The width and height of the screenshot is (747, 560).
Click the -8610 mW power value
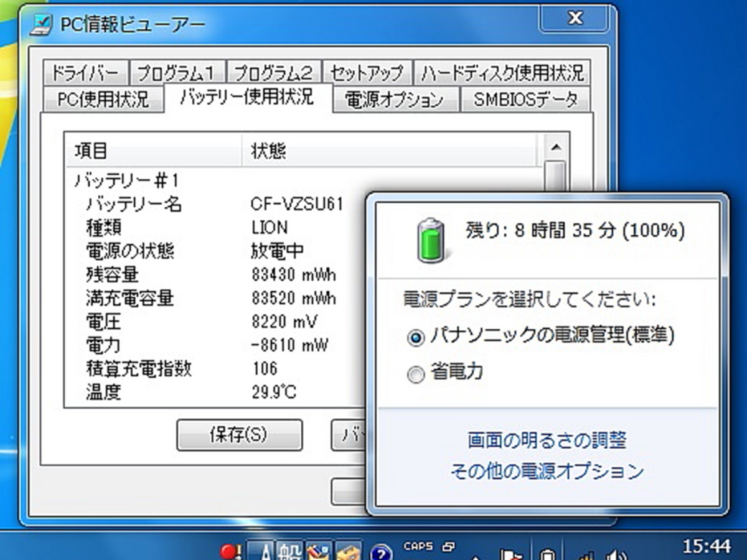click(289, 345)
